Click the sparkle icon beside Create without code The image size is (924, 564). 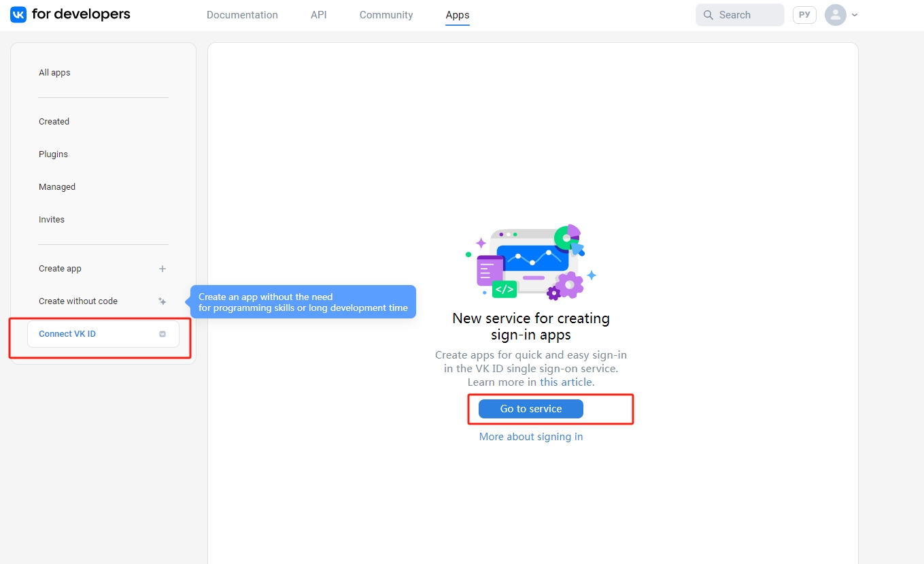pyautogui.click(x=162, y=301)
